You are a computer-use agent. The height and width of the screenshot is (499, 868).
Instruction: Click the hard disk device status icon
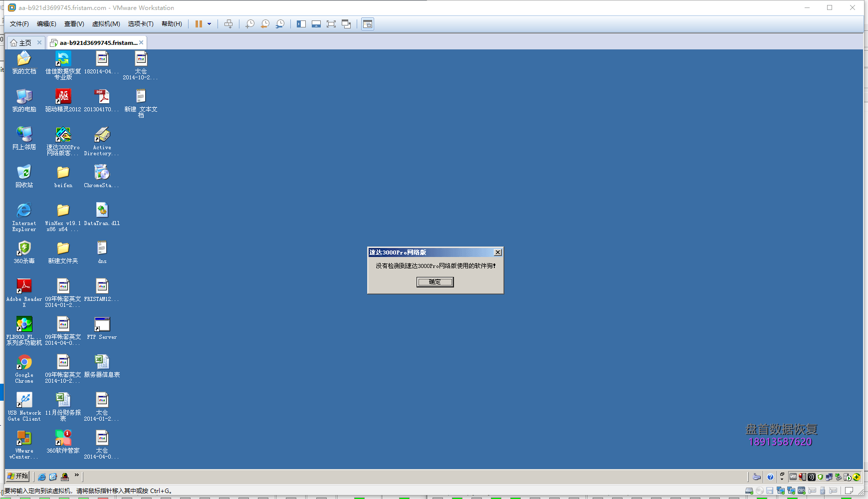pos(749,491)
